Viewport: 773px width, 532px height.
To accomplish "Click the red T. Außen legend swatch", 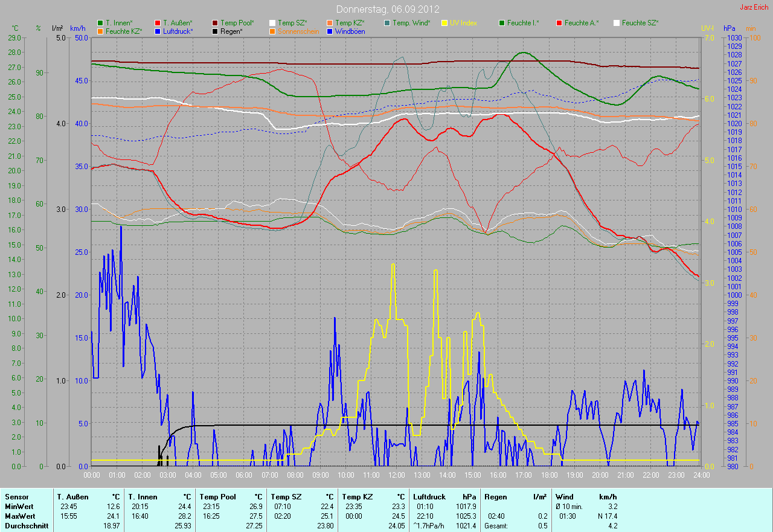I will coord(158,23).
